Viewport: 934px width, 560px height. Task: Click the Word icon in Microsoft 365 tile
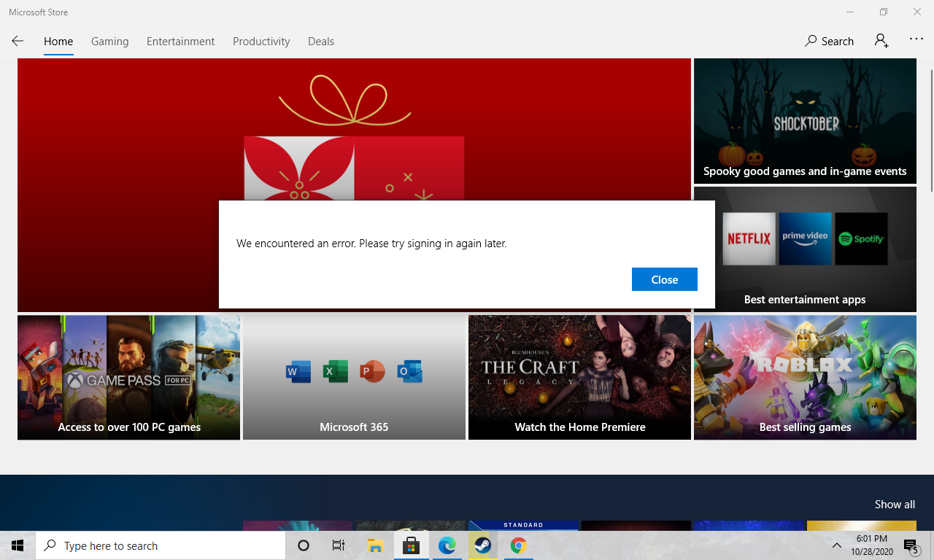pos(298,372)
